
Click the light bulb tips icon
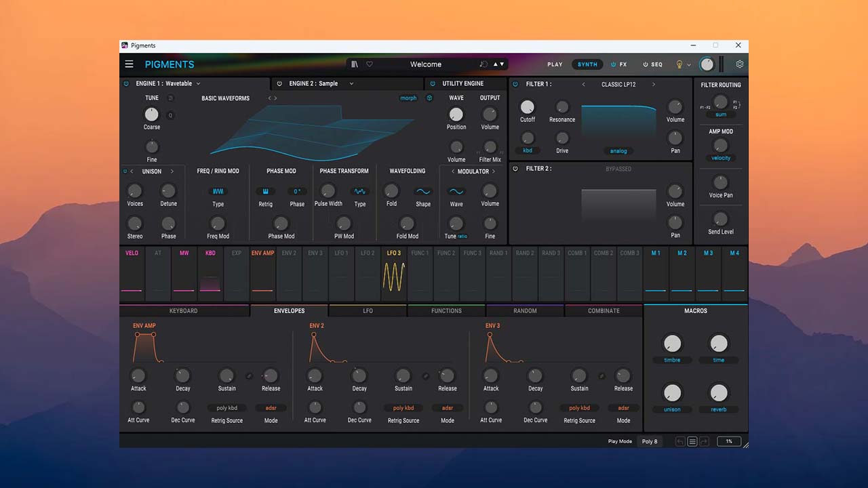679,64
